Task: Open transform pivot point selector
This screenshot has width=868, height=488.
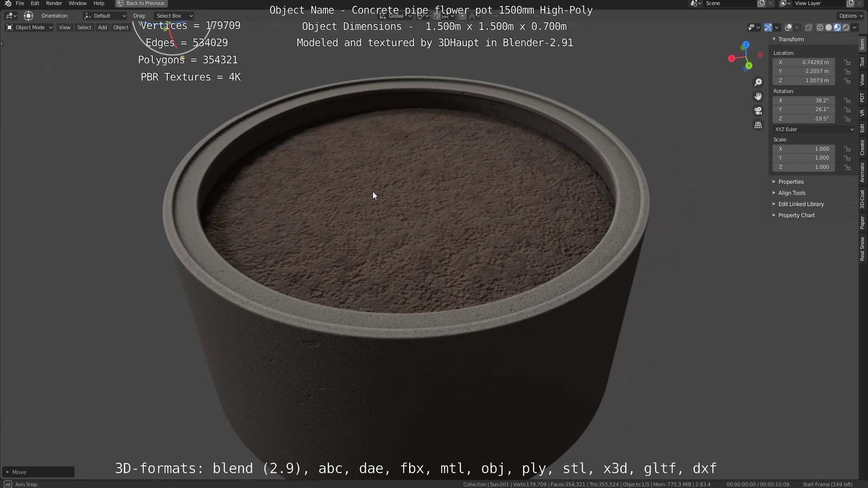Action: 422,16
